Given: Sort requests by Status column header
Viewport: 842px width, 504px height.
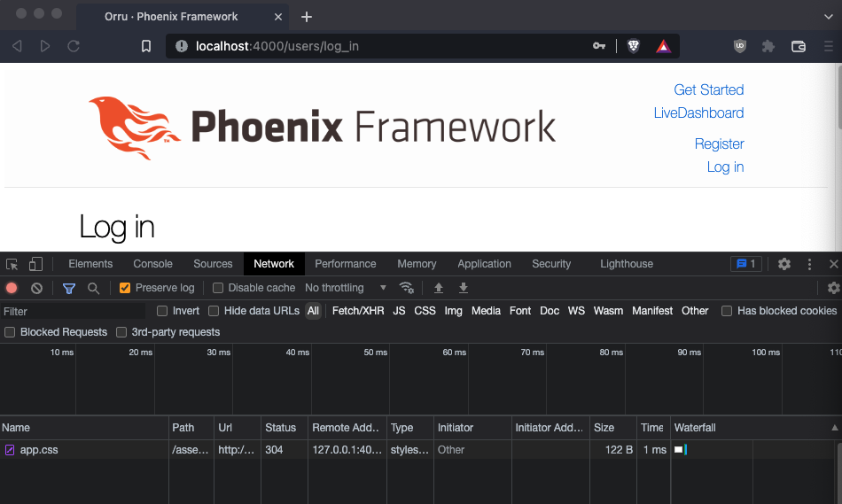Looking at the screenshot, I should (x=285, y=428).
